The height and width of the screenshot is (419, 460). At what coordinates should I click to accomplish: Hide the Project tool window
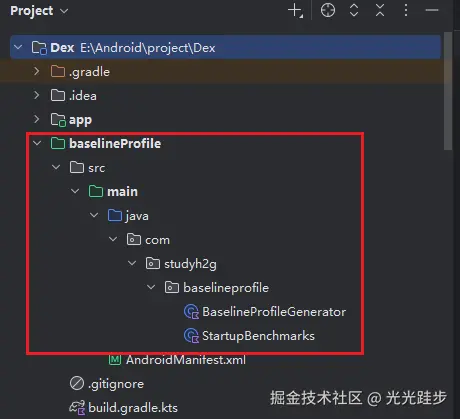(x=432, y=10)
